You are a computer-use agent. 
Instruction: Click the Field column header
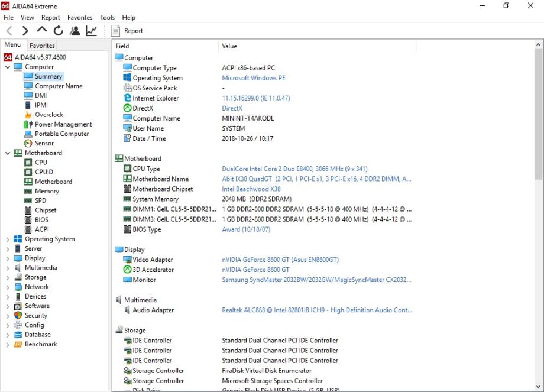pos(166,46)
